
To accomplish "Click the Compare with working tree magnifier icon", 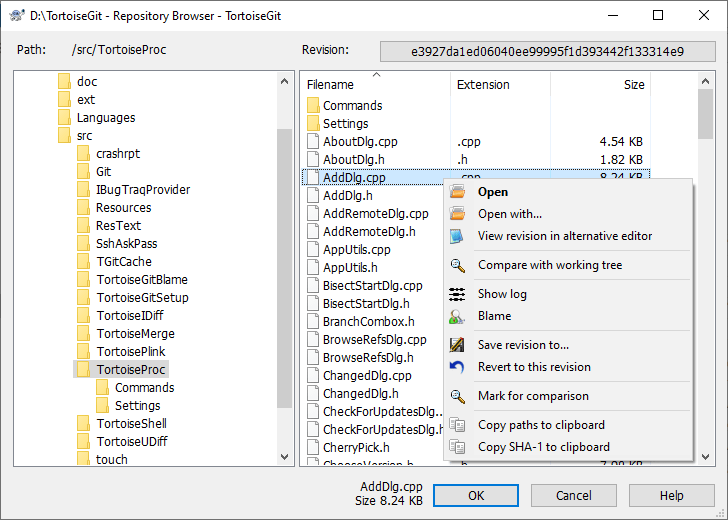I will pyautogui.click(x=457, y=265).
